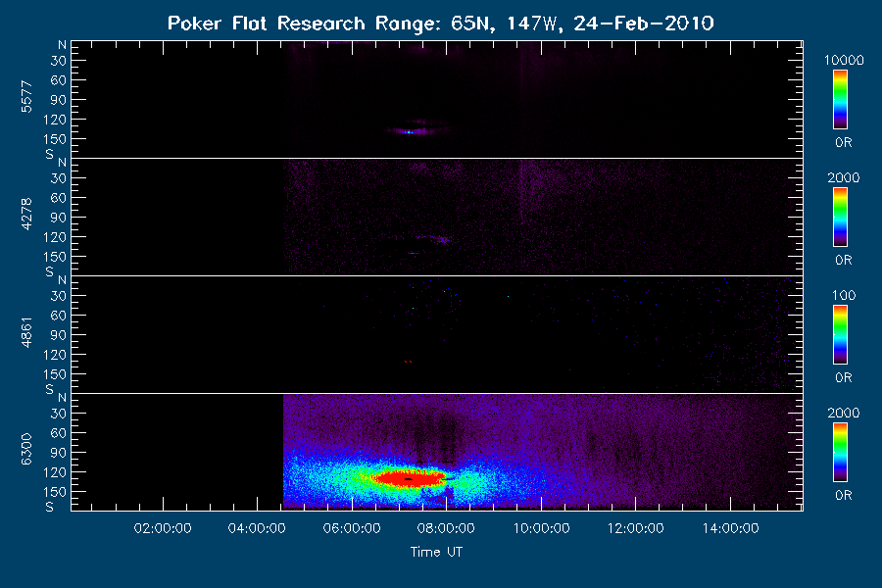Click the 30 tick label in 5577 panel
The height and width of the screenshot is (588, 882).
pyautogui.click(x=59, y=61)
